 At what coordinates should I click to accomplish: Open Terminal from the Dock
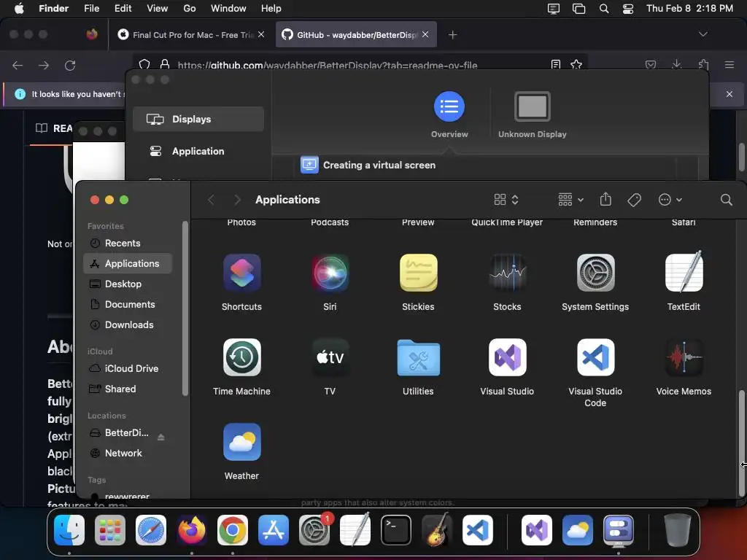396,530
